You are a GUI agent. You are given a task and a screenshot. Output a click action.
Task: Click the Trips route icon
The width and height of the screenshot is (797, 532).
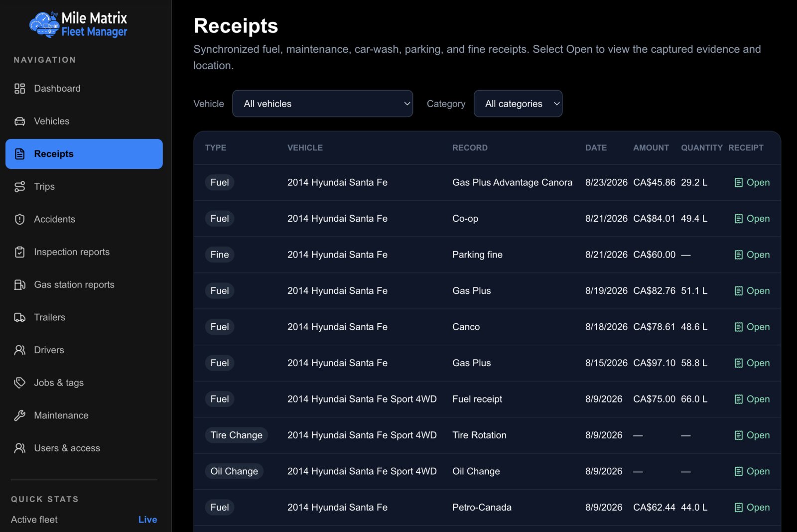point(19,187)
